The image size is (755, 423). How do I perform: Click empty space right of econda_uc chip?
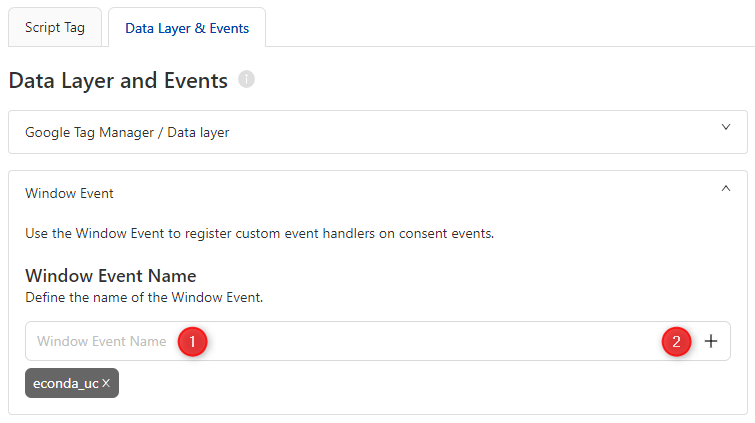(400, 383)
